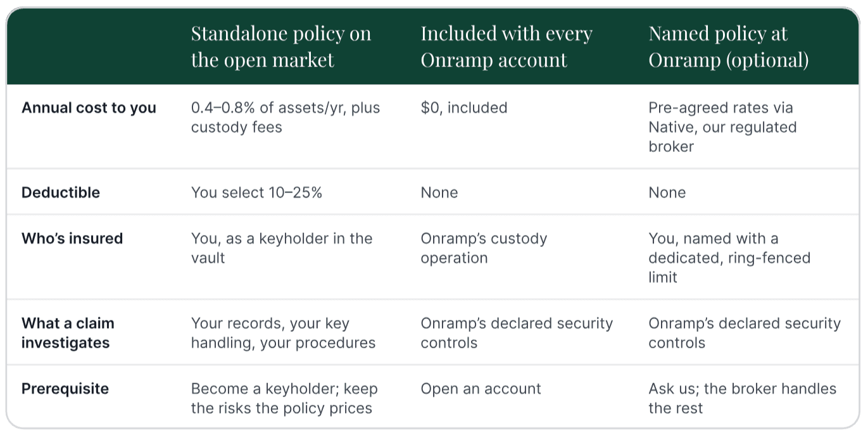The image size is (868, 435).
Task: Select the '$0, included' cell
Action: 464,108
